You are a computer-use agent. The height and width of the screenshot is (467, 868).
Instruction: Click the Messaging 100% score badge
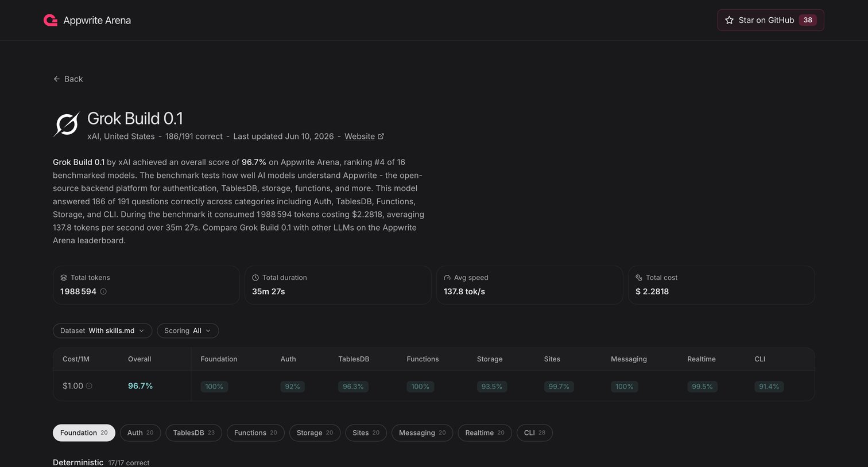coord(625,387)
